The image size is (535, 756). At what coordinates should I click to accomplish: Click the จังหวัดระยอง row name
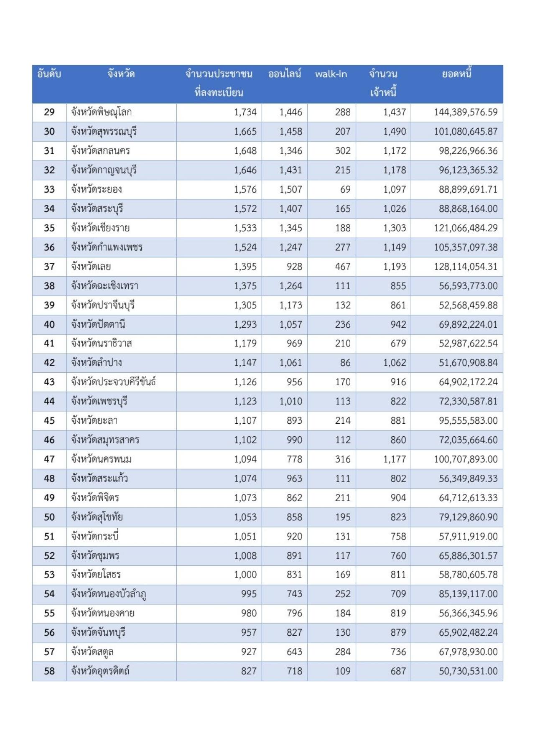click(97, 189)
